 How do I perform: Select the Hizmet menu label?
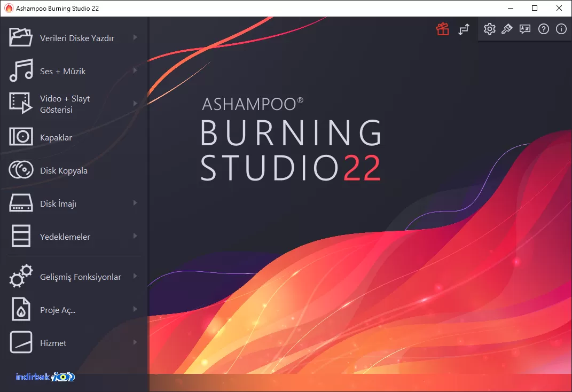(53, 343)
